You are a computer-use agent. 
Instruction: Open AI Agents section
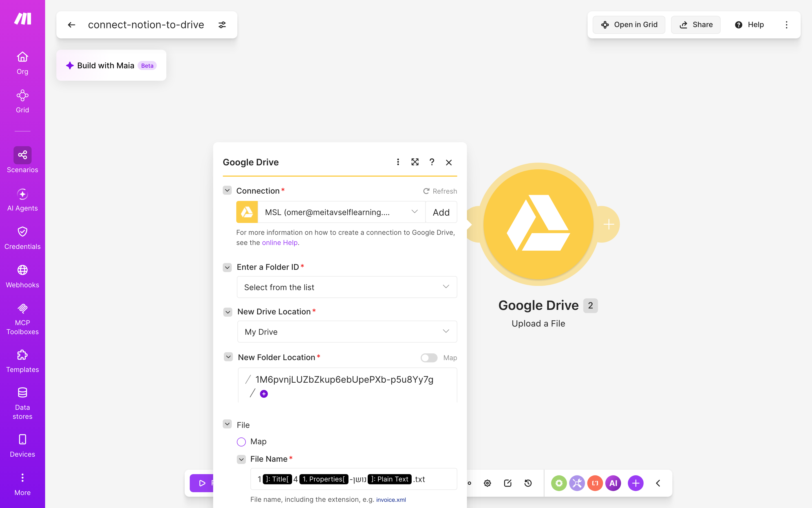click(23, 200)
